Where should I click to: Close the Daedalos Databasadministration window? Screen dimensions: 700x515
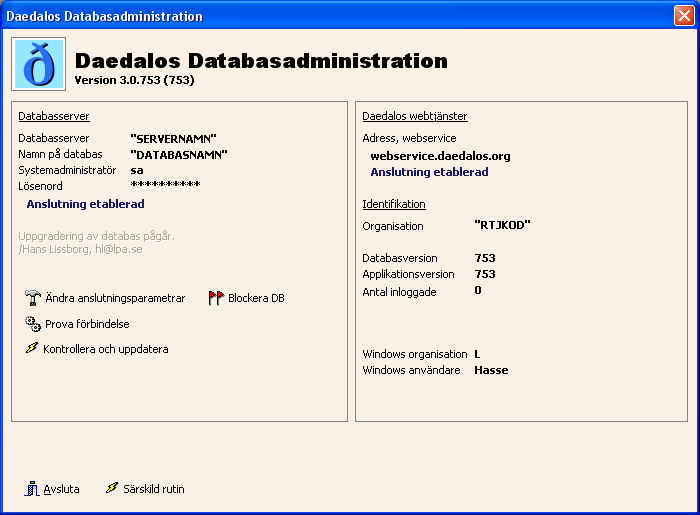point(684,16)
